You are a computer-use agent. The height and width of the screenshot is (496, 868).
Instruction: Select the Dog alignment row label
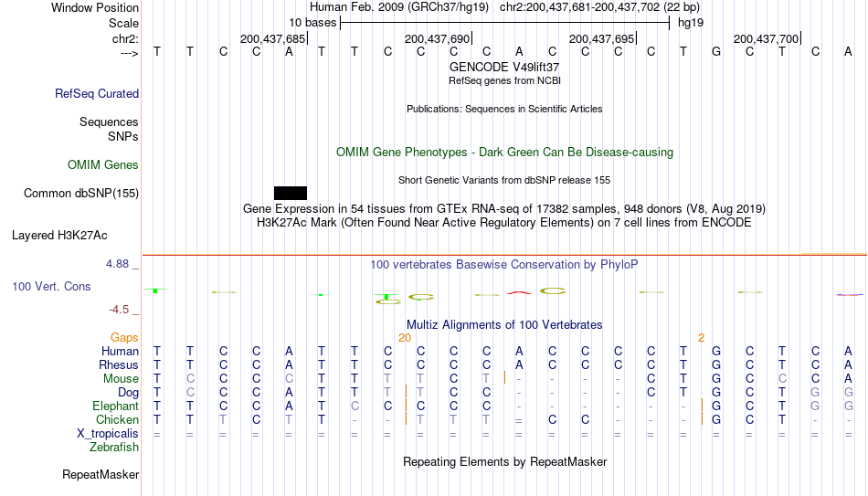pyautogui.click(x=129, y=393)
